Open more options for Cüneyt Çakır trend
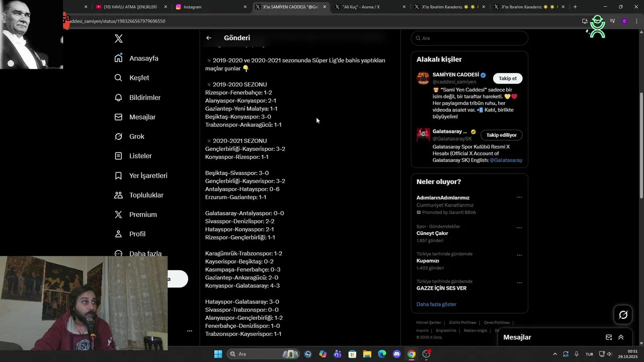 click(519, 227)
